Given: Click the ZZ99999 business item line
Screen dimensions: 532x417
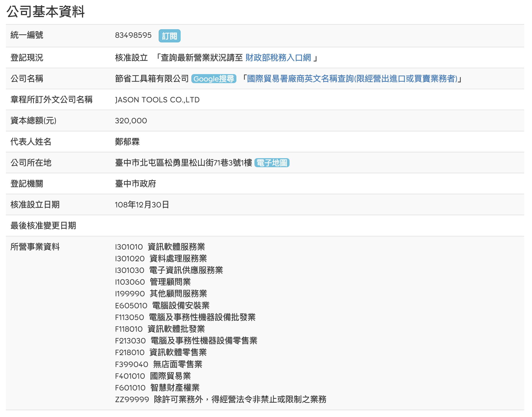Looking at the screenshot, I should pos(221,399).
